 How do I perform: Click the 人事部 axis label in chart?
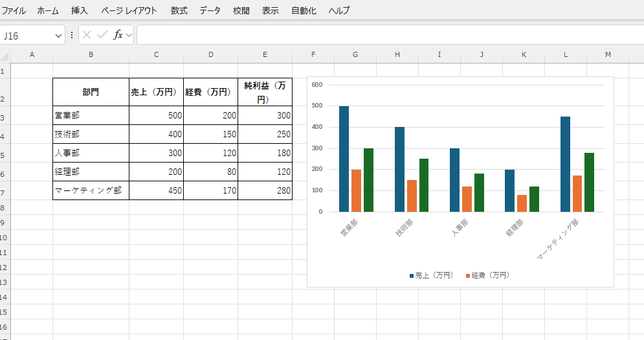460,228
